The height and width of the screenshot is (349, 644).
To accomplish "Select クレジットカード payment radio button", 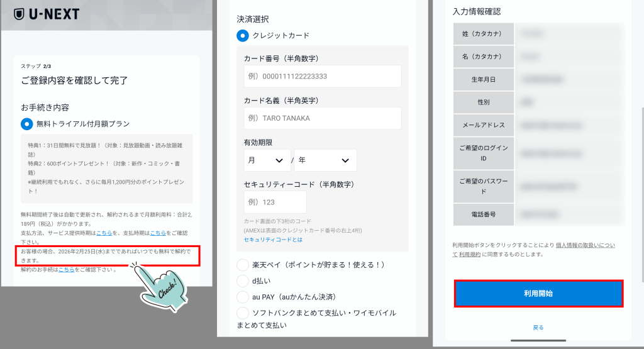I will [x=243, y=35].
